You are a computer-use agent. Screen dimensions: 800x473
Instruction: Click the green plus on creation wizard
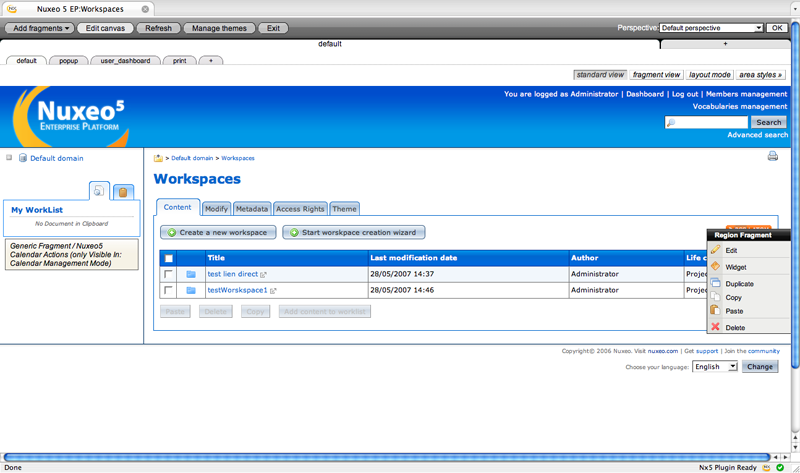[294, 233]
